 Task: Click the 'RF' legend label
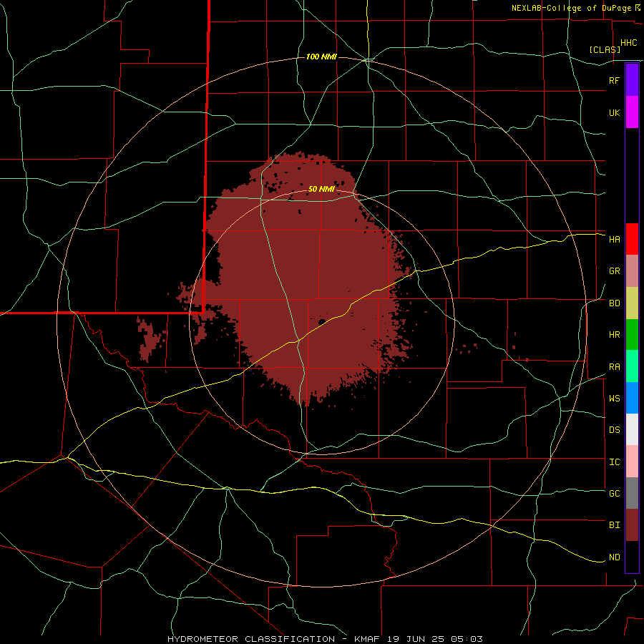click(614, 80)
